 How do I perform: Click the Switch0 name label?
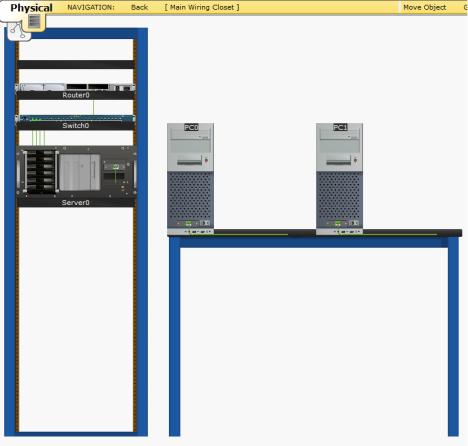tap(76, 126)
